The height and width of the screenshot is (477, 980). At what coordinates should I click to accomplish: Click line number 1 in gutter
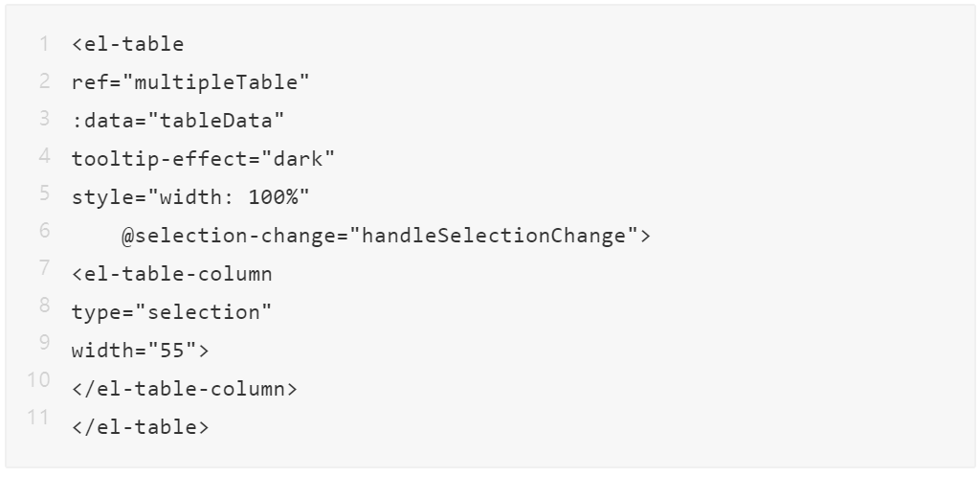(x=45, y=43)
